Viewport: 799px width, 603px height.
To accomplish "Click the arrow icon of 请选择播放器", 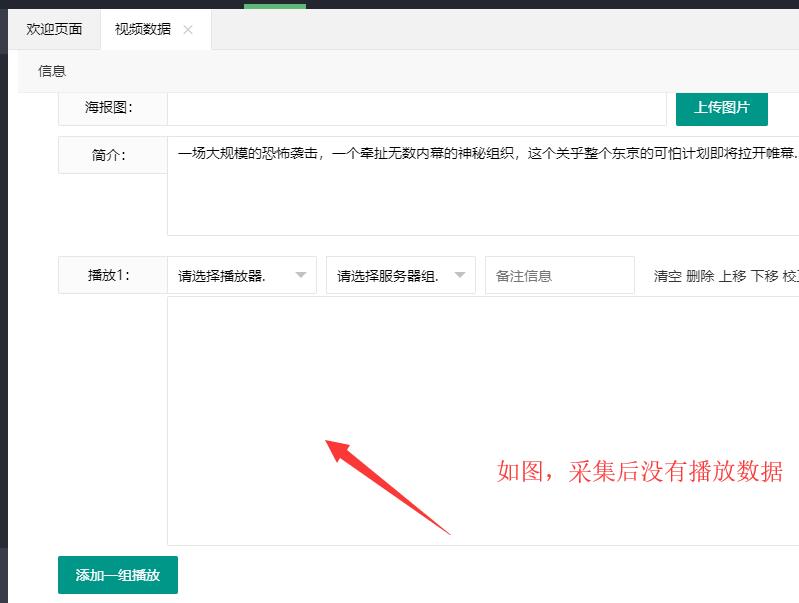I will [301, 275].
